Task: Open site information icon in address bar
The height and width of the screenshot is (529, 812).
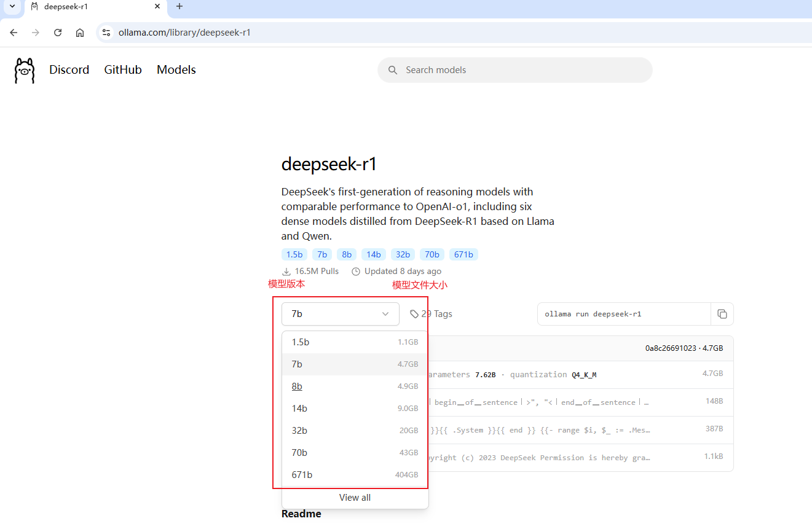Action: pyautogui.click(x=106, y=33)
